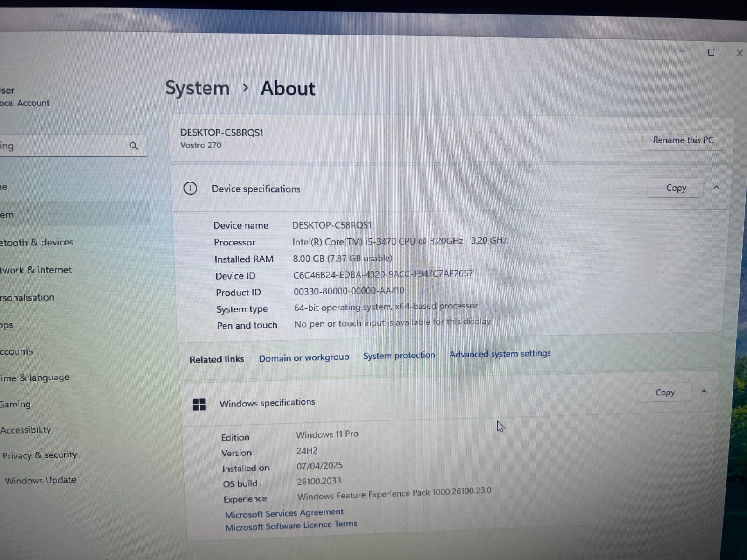Screen dimensions: 747x560
Task: Click the search magnifier icon in the sidebar
Action: point(134,146)
